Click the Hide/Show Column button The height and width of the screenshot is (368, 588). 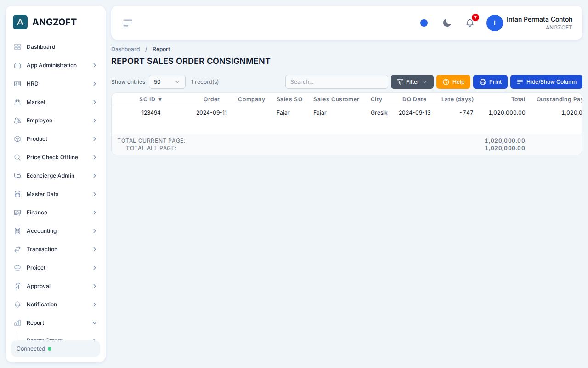pos(546,82)
